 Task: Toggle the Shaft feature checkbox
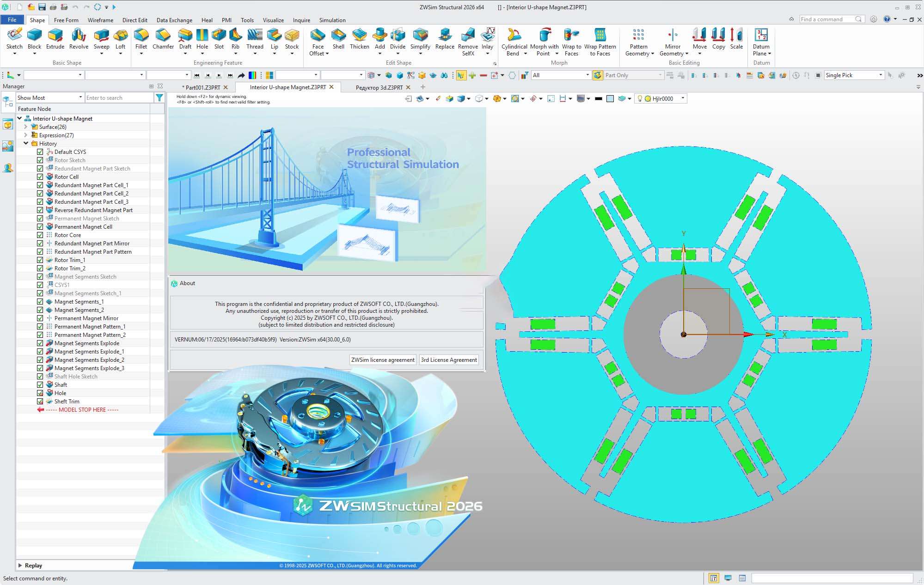pos(40,385)
